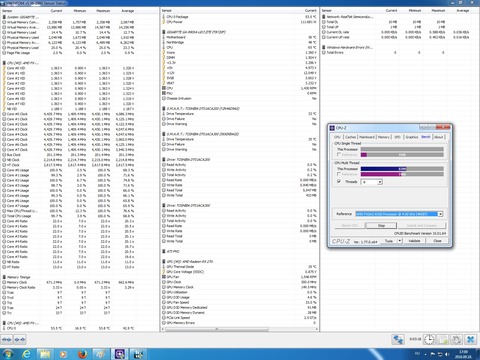Viewport: 480px width, 360px height.
Task: Open the Threads count dropdown in CPU-Z
Action: tap(380, 182)
